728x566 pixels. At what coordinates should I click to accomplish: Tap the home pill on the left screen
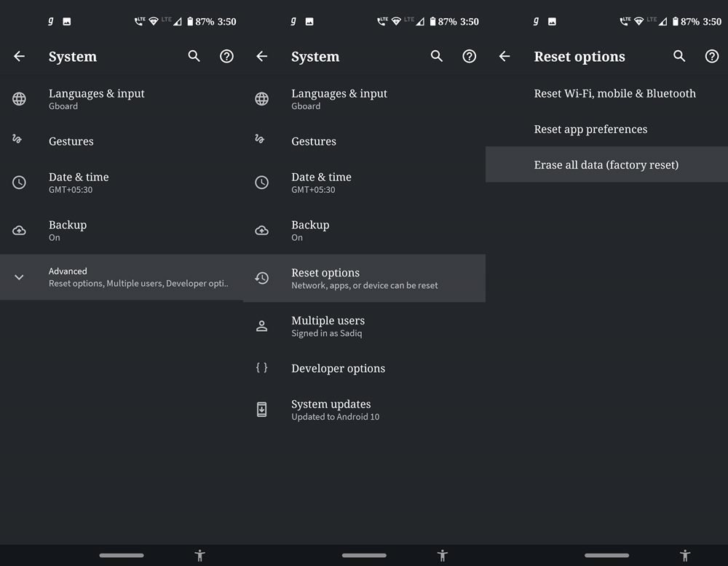click(x=122, y=555)
